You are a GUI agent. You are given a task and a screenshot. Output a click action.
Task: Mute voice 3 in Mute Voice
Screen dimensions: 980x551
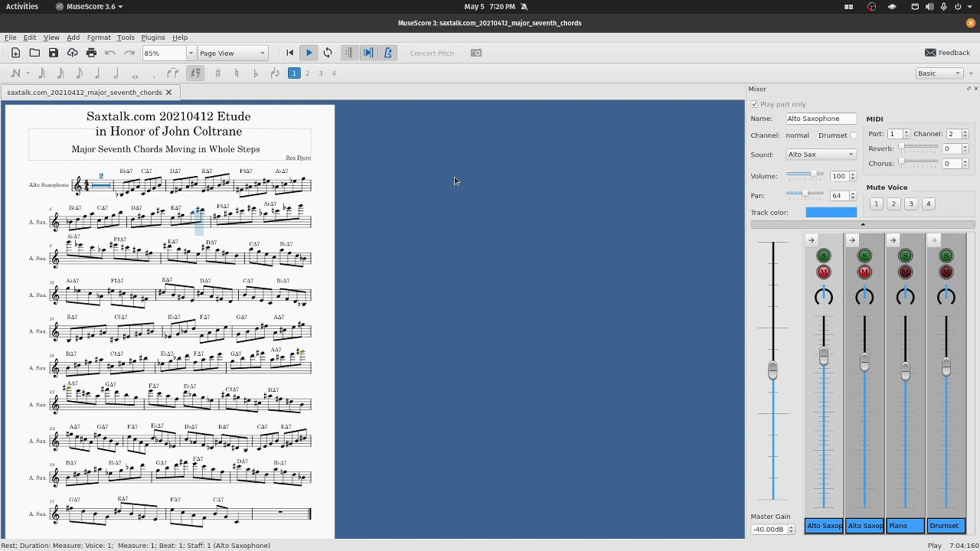tap(911, 204)
